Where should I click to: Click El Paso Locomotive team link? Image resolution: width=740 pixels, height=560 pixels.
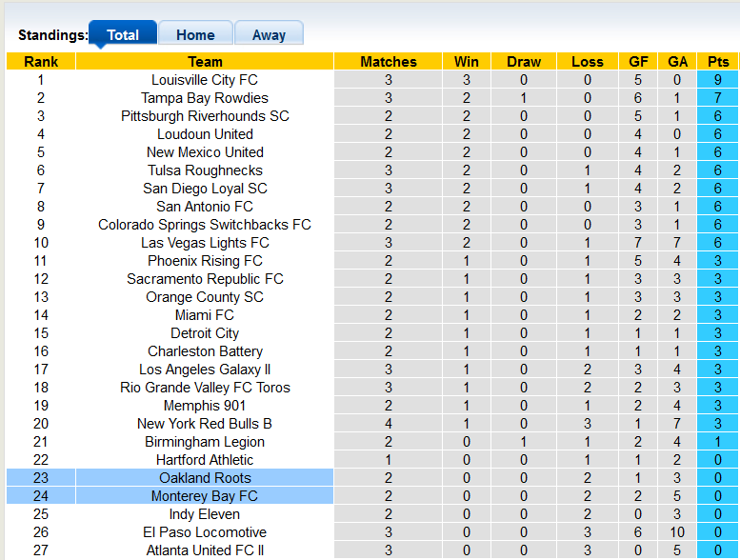point(205,532)
